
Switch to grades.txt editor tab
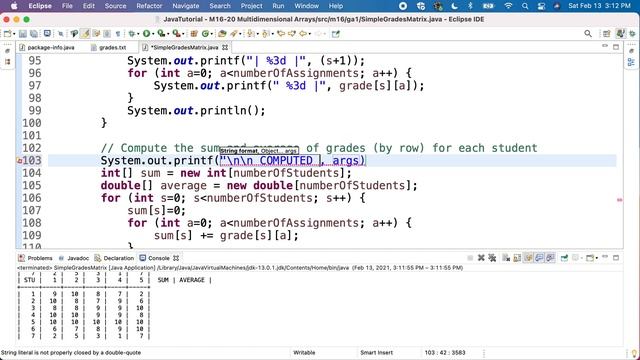click(x=109, y=47)
